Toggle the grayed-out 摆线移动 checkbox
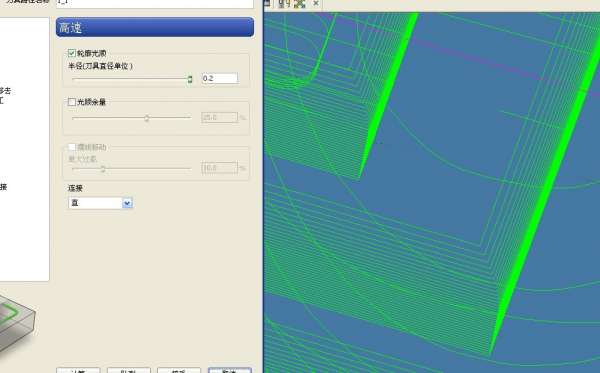Screen dimensions: 600x373 pyautogui.click(x=72, y=147)
